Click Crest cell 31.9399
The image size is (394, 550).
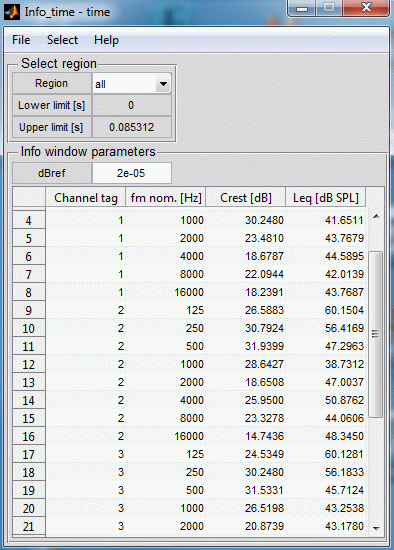(246, 346)
